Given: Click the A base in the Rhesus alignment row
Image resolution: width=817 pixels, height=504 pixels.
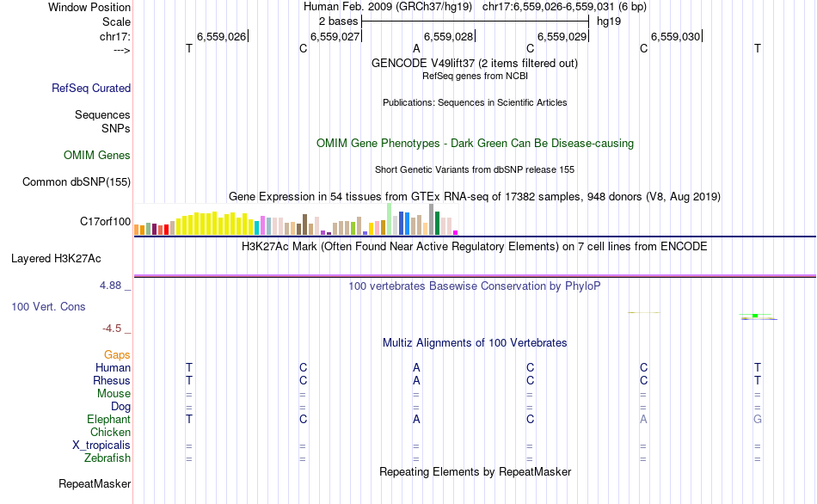Looking at the screenshot, I should [416, 381].
